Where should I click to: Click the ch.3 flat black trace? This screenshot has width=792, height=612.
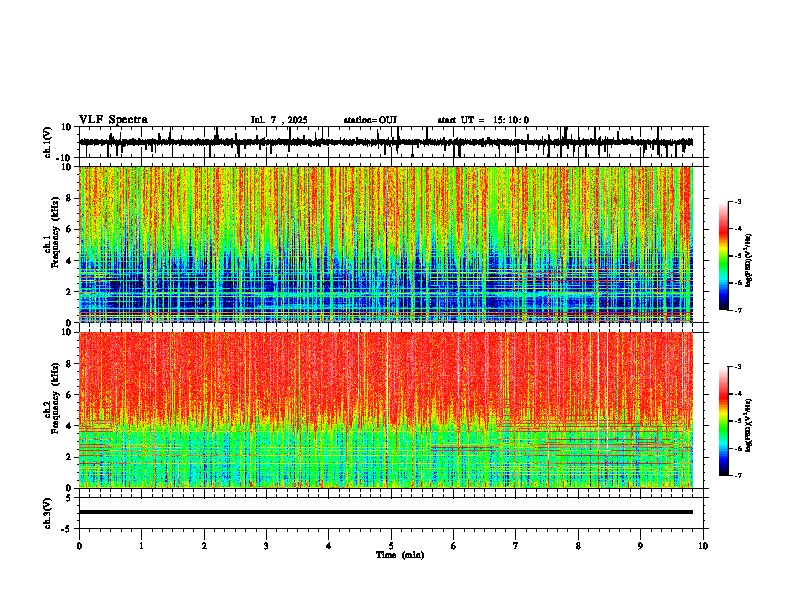(x=386, y=512)
